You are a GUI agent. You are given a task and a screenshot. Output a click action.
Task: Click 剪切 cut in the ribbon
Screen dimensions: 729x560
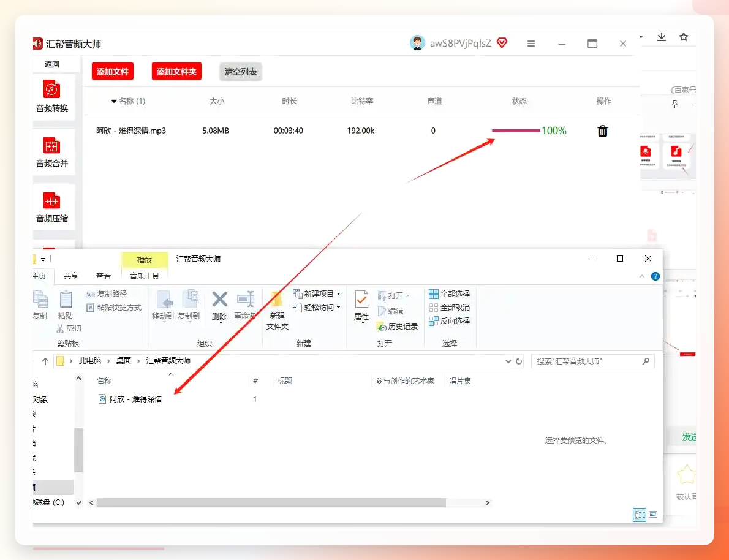click(x=69, y=328)
